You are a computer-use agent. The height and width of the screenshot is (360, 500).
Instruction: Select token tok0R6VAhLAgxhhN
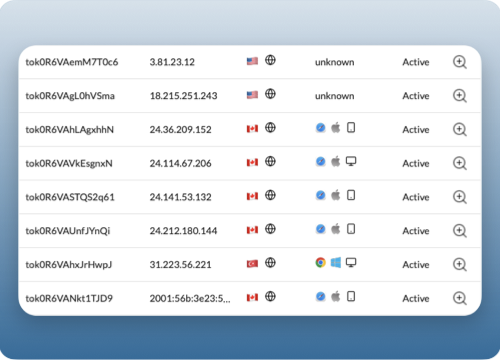[70, 130]
